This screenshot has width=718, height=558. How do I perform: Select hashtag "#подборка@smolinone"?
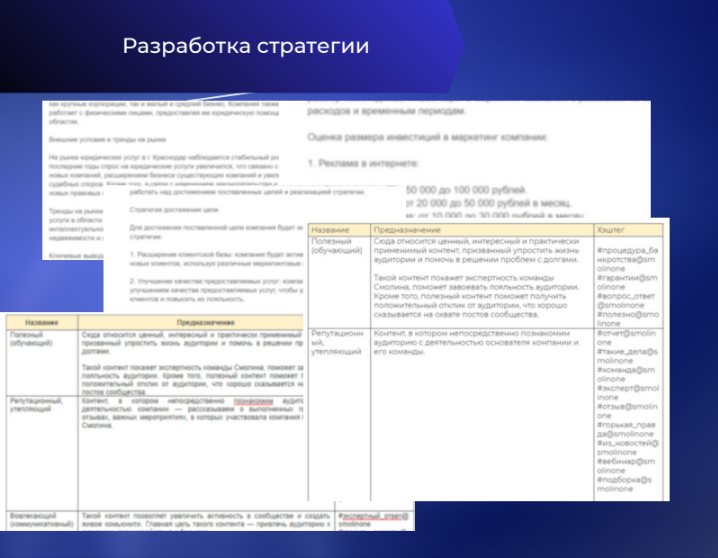pos(624,484)
